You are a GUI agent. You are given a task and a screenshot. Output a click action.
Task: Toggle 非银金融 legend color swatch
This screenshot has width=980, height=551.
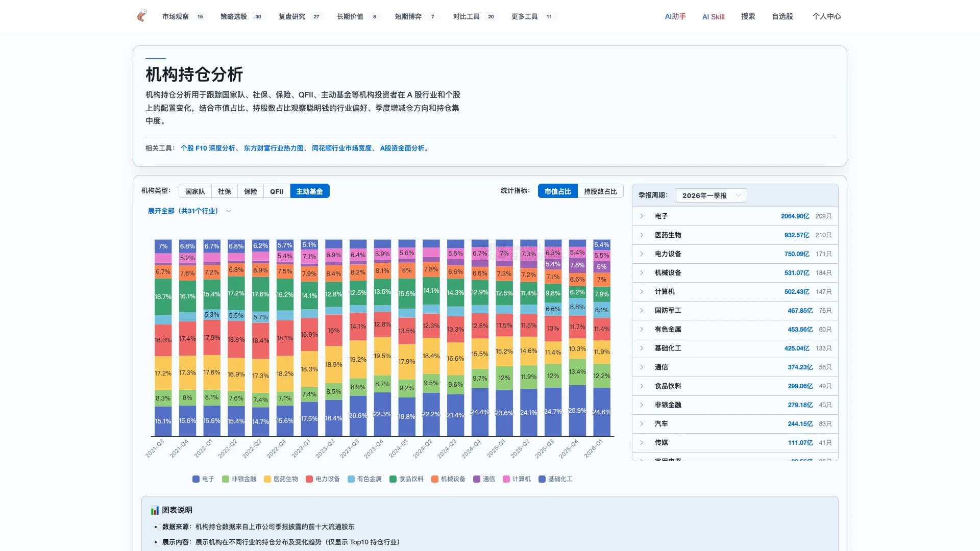tap(226, 479)
